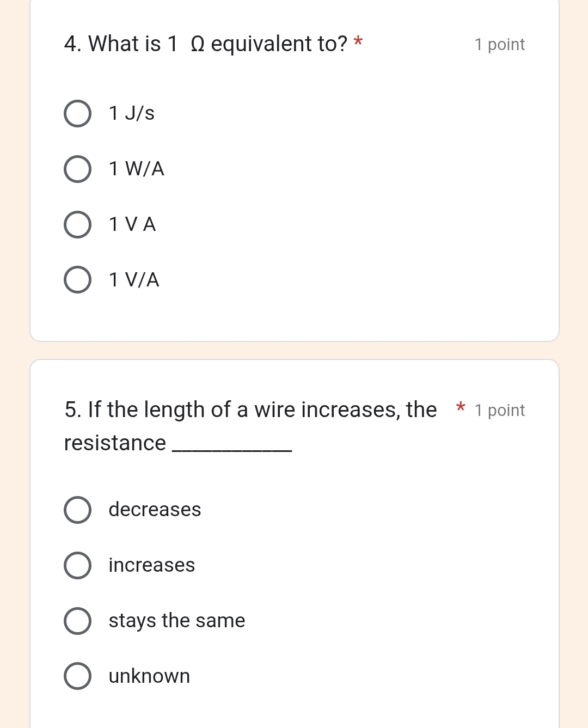This screenshot has height=728, width=588.
Task: Choose "1 V/A" for question 4
Action: pos(77,280)
